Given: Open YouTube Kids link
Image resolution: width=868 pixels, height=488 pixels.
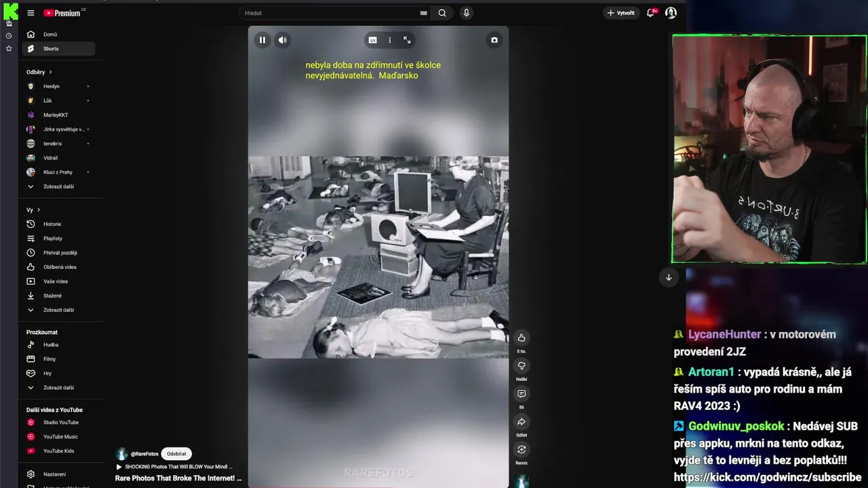Looking at the screenshot, I should point(58,451).
